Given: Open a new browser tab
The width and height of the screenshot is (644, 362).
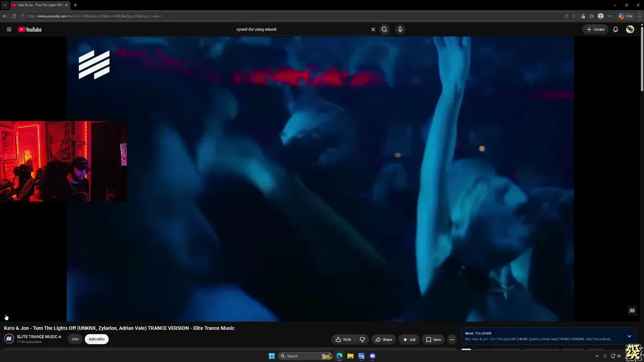Looking at the screenshot, I should tap(75, 5).
